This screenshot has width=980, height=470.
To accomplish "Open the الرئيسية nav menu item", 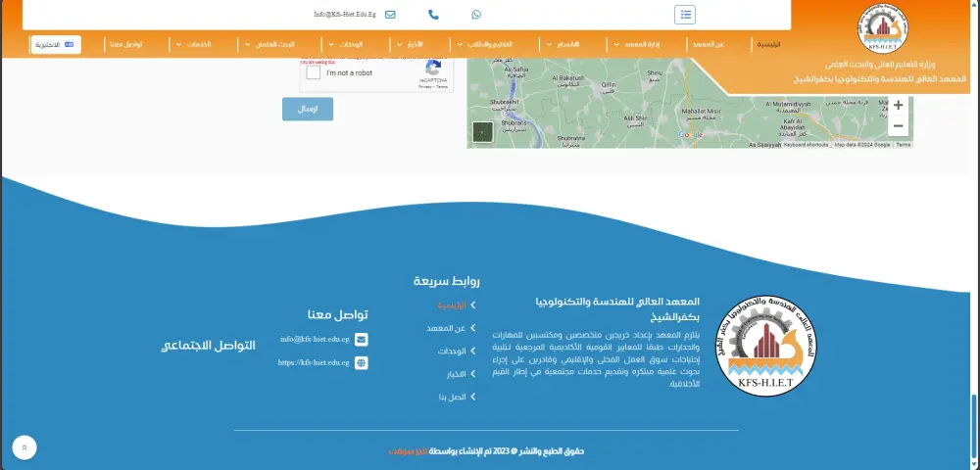I will [768, 45].
